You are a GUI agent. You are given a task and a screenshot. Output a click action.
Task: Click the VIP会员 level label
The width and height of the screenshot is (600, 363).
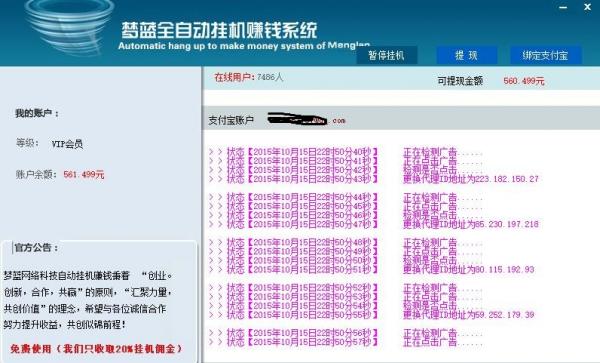pos(67,144)
